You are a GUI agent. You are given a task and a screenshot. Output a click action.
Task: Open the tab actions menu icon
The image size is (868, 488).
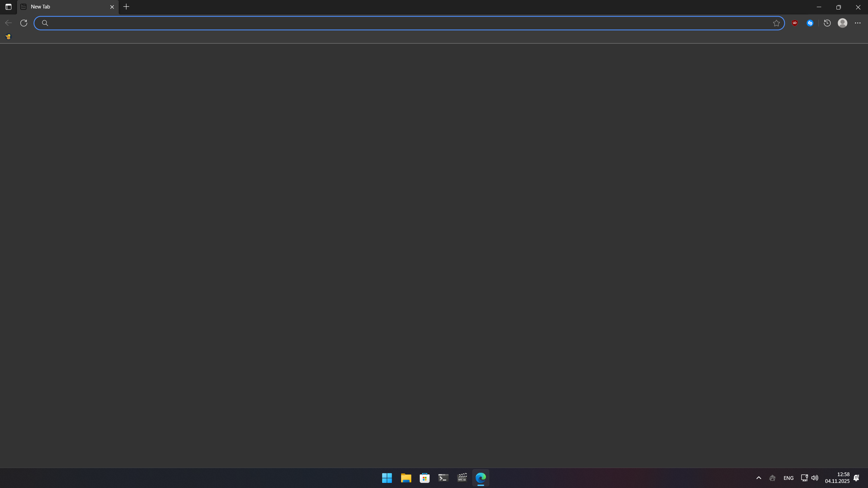(x=8, y=7)
